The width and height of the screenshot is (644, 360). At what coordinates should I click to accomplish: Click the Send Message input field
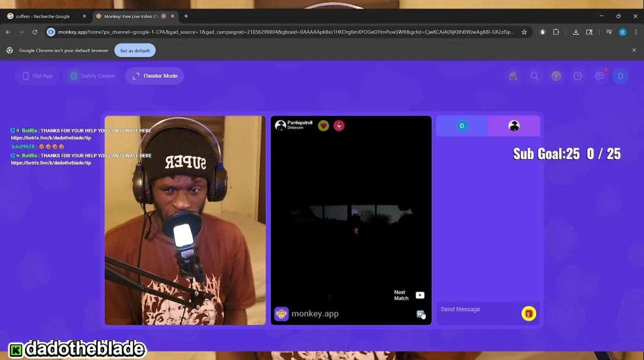click(478, 309)
